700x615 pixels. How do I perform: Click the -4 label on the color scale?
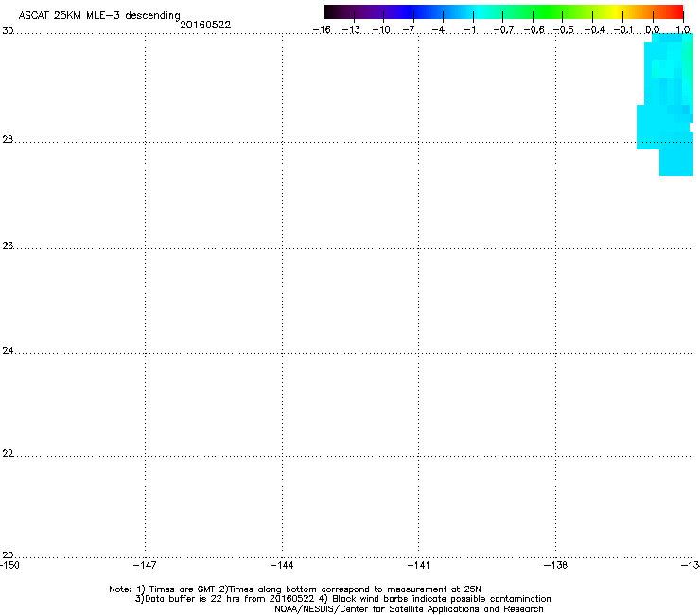coord(438,30)
